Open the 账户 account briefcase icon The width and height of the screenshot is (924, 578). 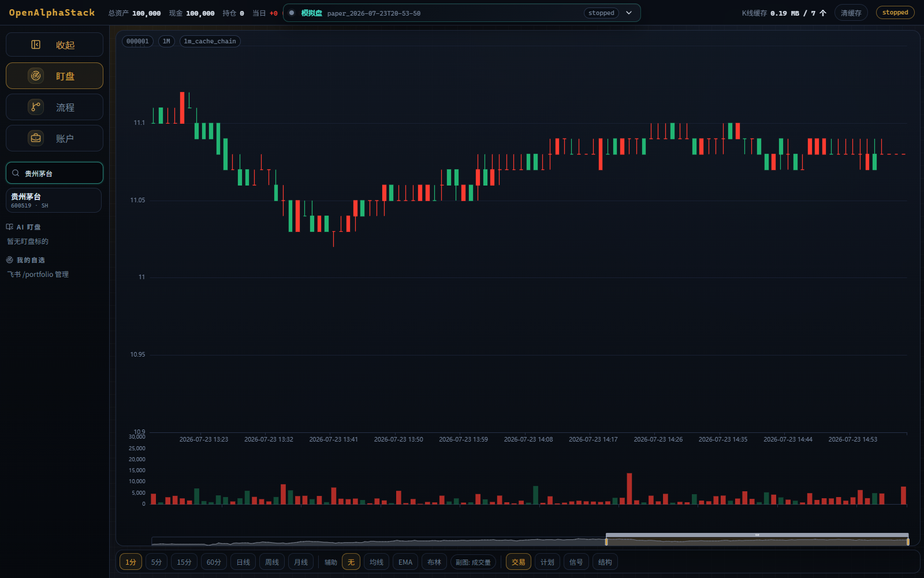click(x=36, y=138)
